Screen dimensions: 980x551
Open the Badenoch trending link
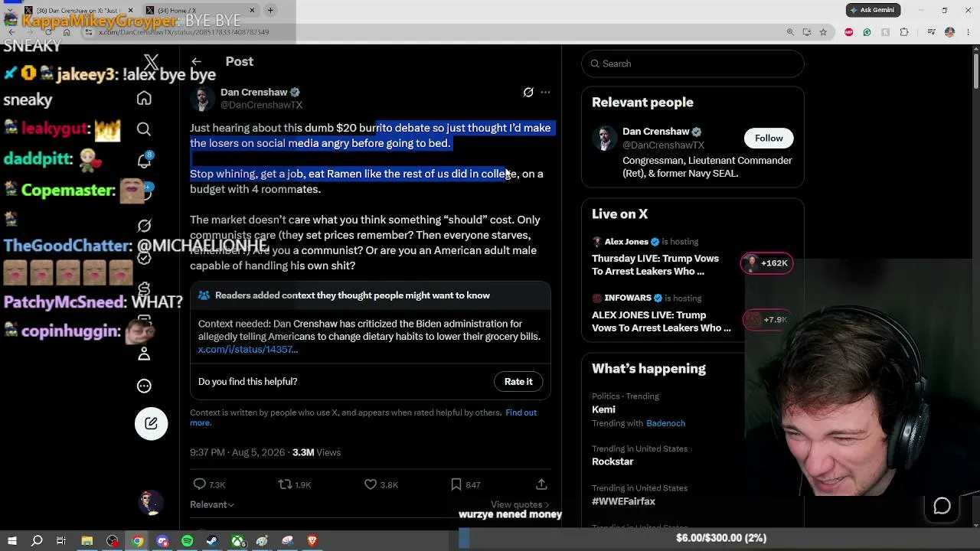tap(665, 423)
